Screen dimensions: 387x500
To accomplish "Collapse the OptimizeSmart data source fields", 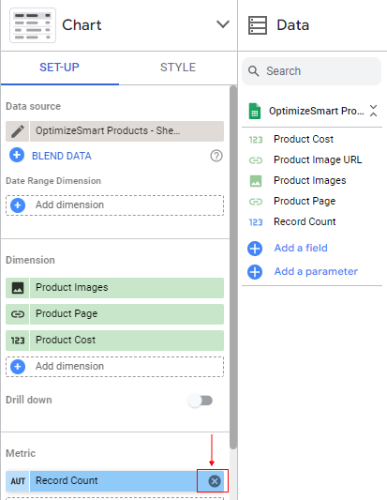I will click(x=373, y=110).
